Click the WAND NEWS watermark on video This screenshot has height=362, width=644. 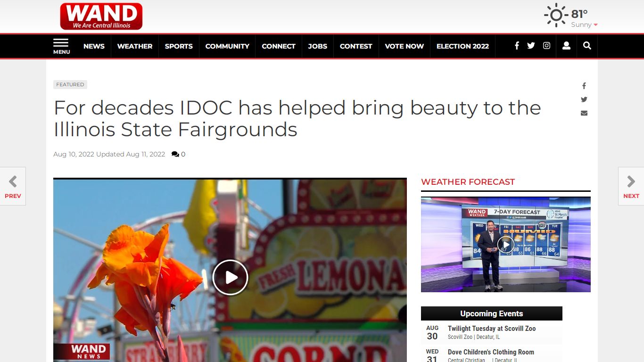[82, 352]
